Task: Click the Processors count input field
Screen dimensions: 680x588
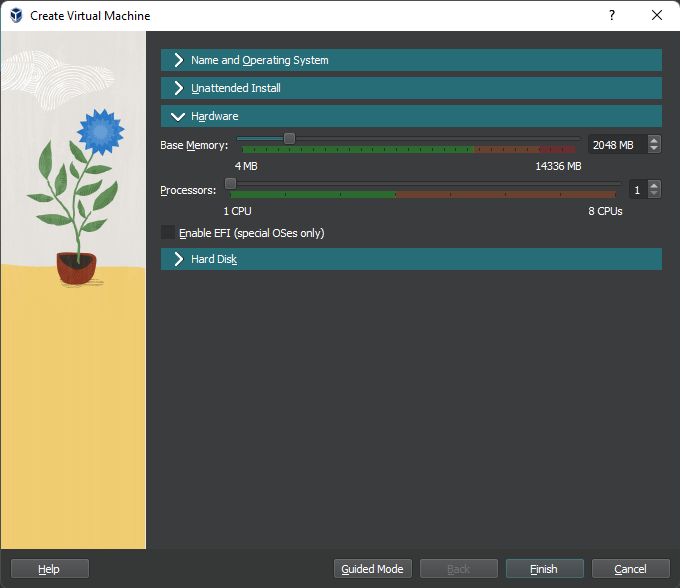Action: (637, 189)
